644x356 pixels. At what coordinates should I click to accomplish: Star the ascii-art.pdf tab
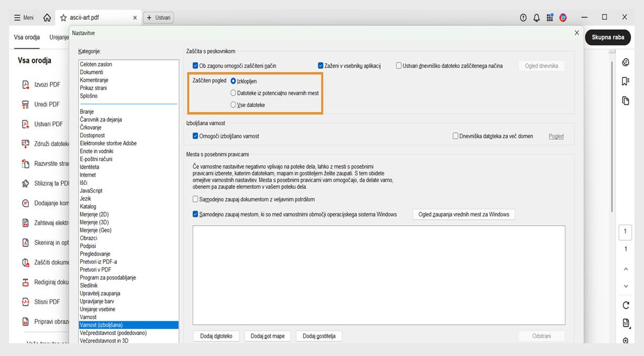point(63,18)
